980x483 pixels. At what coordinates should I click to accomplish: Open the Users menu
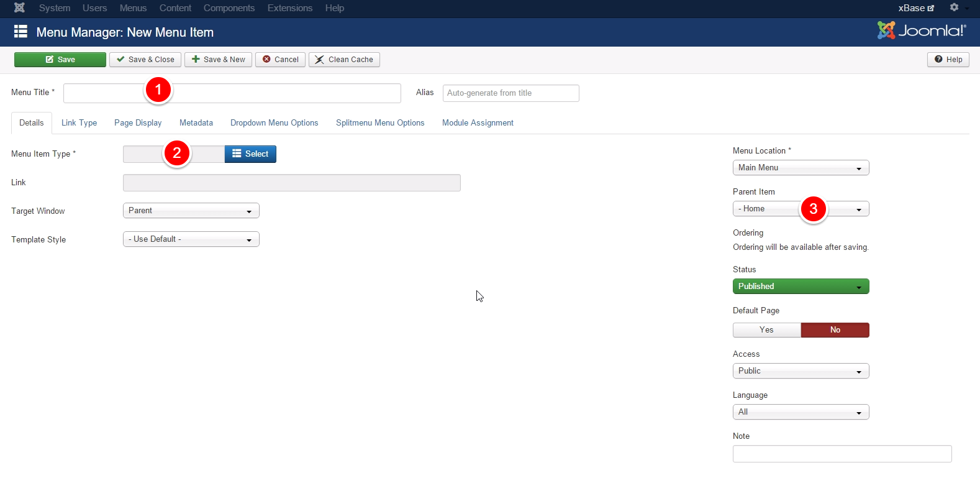(95, 8)
